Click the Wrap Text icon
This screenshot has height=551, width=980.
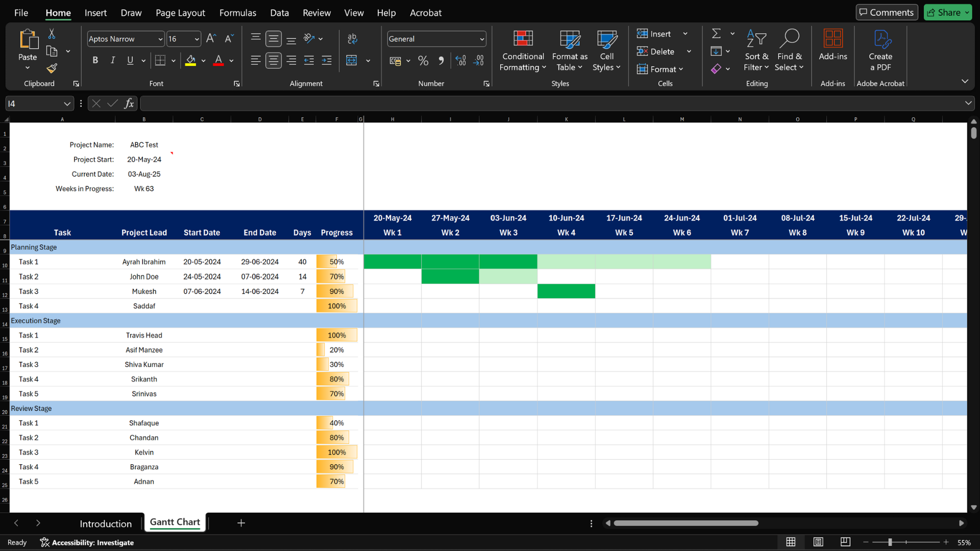(x=352, y=39)
